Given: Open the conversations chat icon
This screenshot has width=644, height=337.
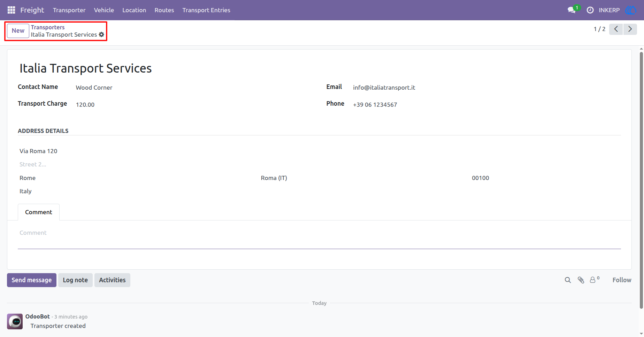Looking at the screenshot, I should click(572, 10).
